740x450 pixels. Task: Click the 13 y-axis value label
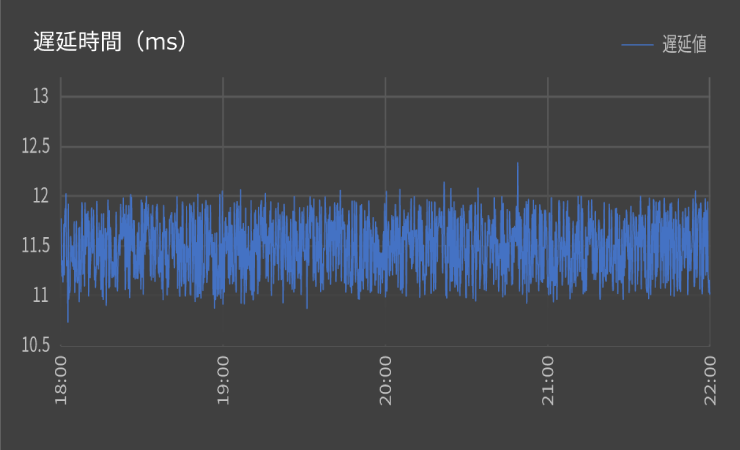(x=41, y=97)
